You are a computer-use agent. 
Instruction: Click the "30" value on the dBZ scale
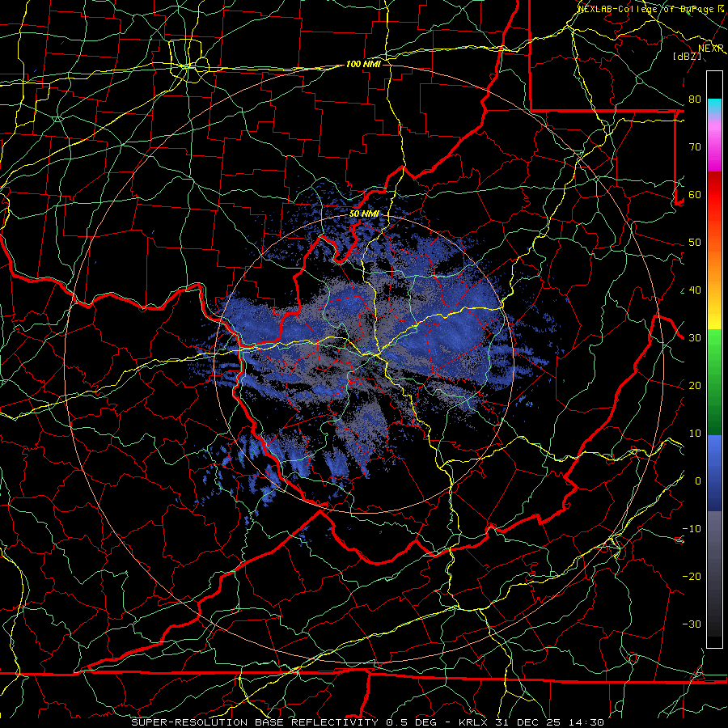(695, 338)
